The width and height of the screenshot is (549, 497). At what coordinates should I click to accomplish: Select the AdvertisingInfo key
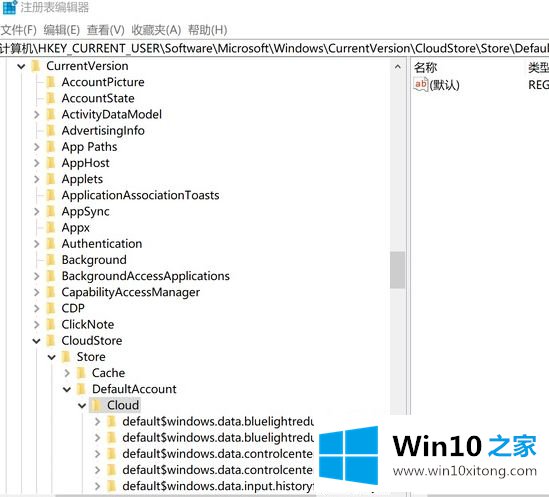click(x=103, y=131)
